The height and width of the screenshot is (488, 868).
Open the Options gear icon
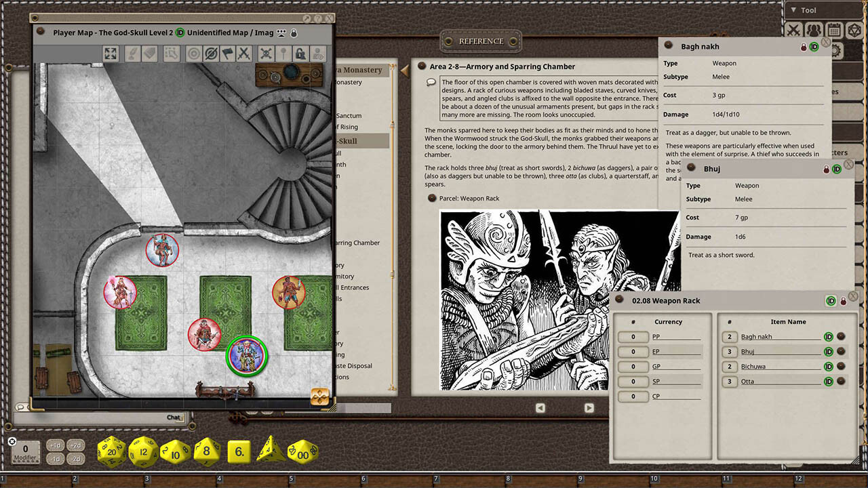pyautogui.click(x=836, y=50)
